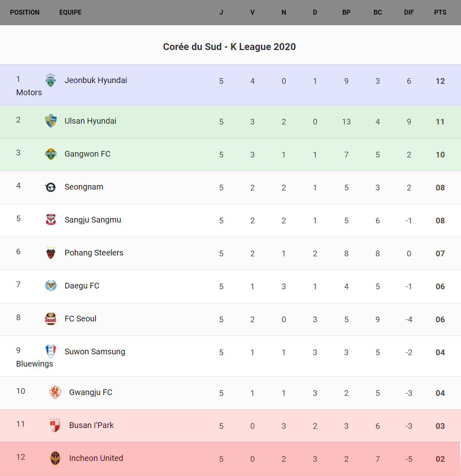Click the EQUIPE column header
The image size is (461, 476).
click(x=70, y=12)
